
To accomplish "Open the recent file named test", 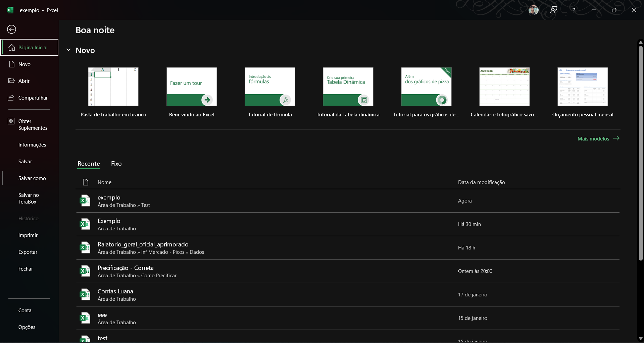I will click(x=348, y=336).
